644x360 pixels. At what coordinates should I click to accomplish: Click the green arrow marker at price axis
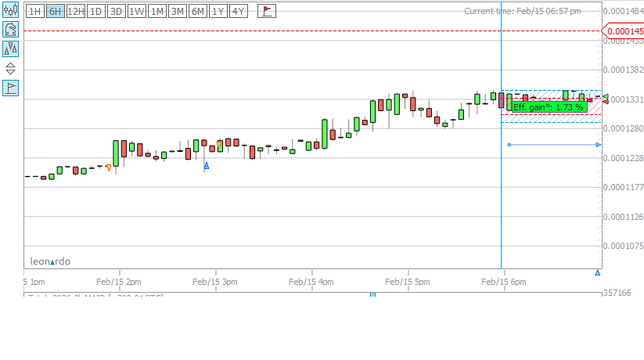pyautogui.click(x=606, y=96)
